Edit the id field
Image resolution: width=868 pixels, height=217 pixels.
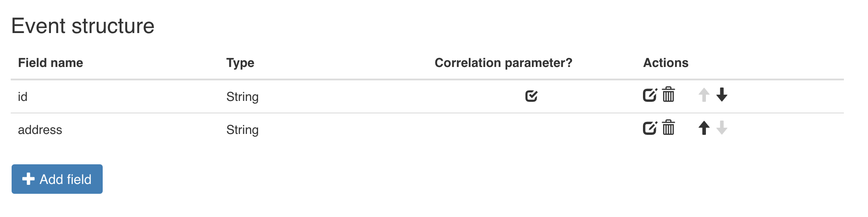click(650, 95)
